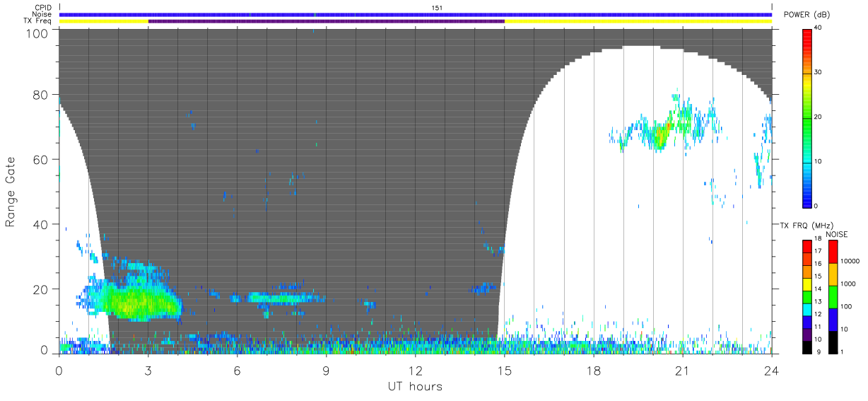Click the black 9-10 MHz TX FRQ swatch
Viewport: 868px width, 401px height.
(807, 347)
